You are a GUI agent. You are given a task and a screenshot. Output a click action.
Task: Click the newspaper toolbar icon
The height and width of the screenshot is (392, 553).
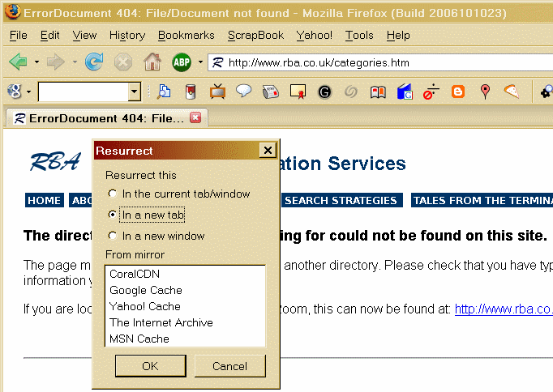coord(271,92)
